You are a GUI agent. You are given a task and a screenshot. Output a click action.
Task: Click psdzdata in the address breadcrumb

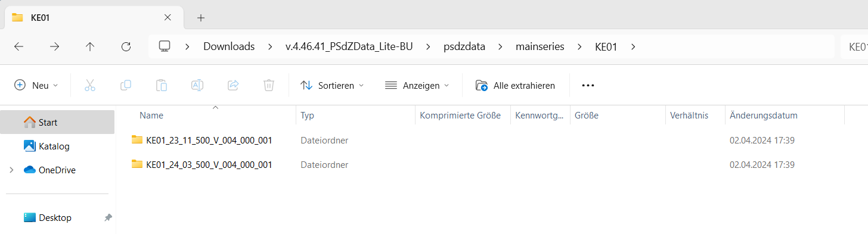click(464, 46)
